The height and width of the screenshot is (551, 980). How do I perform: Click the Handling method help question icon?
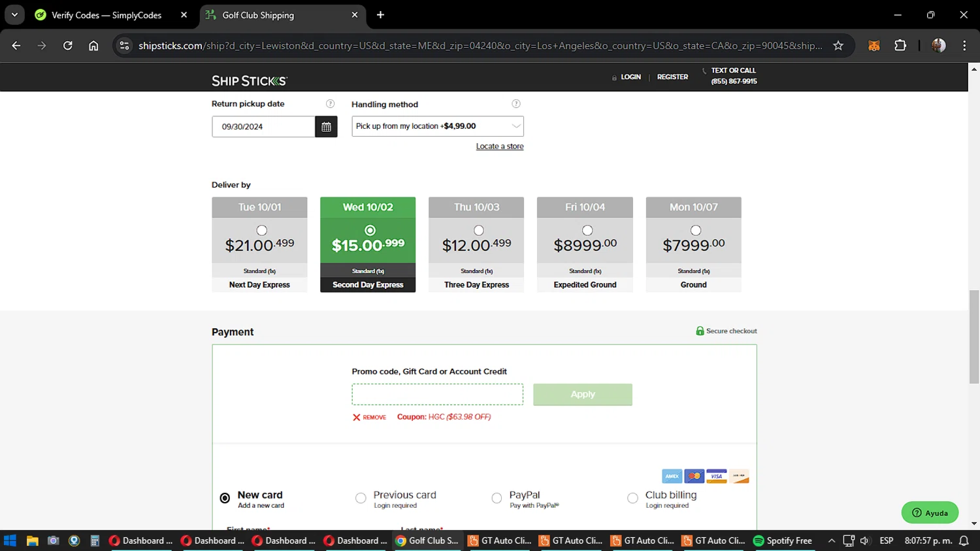(x=516, y=104)
